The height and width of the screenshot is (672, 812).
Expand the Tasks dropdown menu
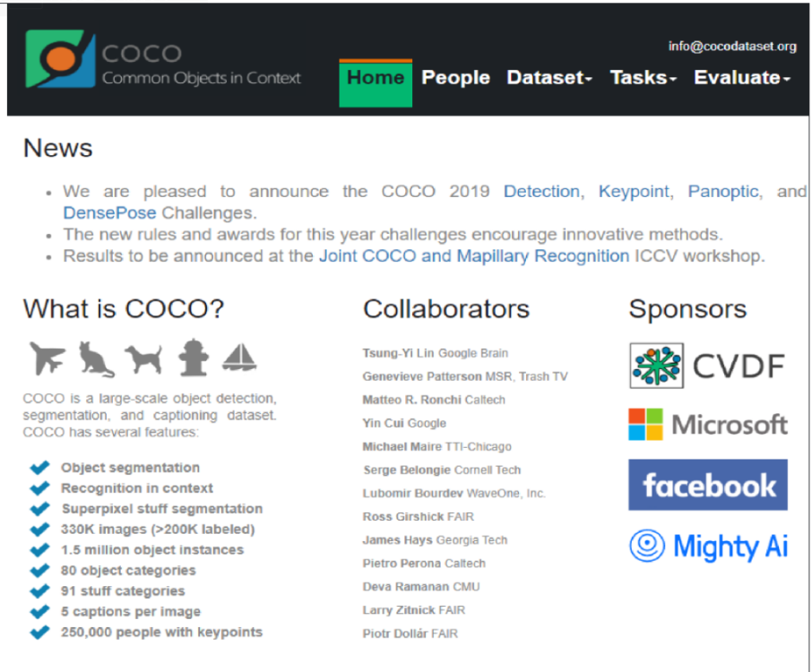643,78
